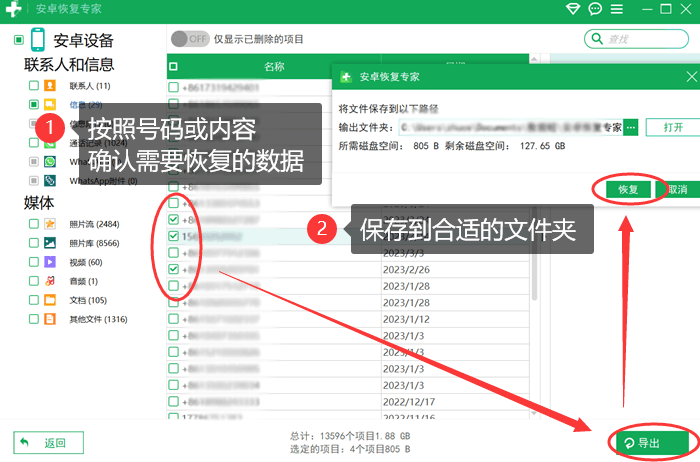Click the music note icon of 音频 (1)

(x=50, y=281)
